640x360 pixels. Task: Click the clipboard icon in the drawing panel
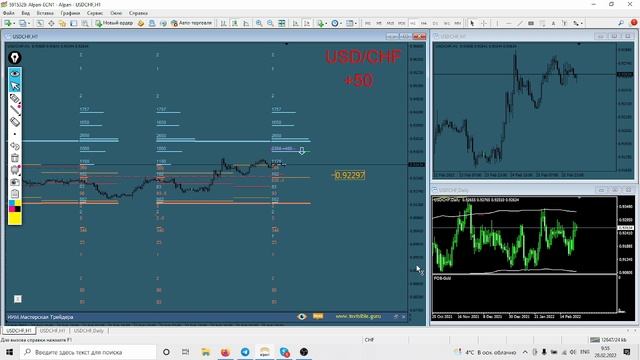(x=15, y=193)
